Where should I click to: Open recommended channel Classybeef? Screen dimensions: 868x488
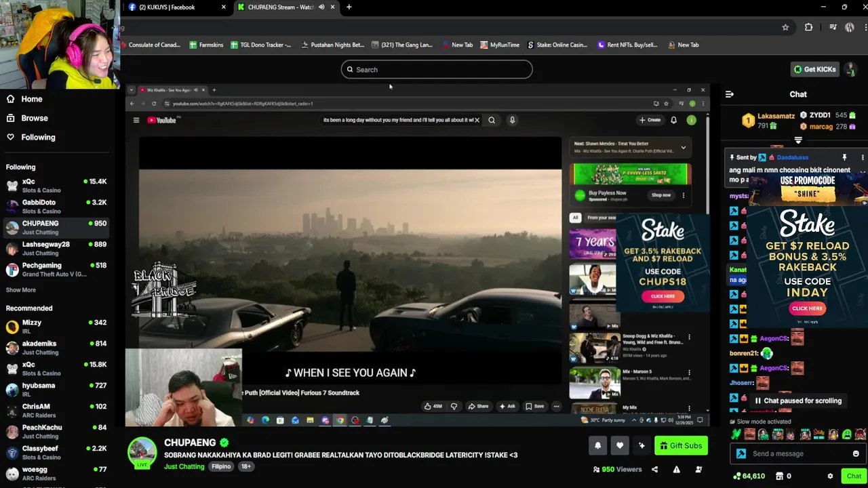click(x=56, y=453)
